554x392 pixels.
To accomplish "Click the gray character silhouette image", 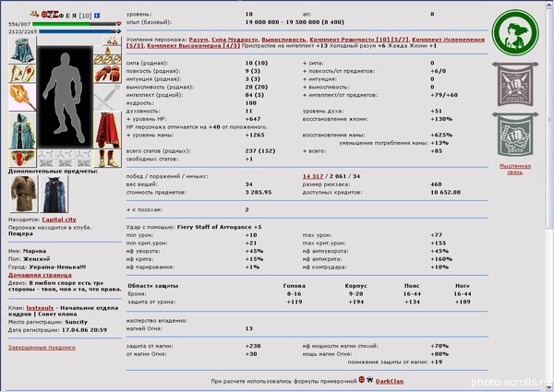I will (x=65, y=97).
